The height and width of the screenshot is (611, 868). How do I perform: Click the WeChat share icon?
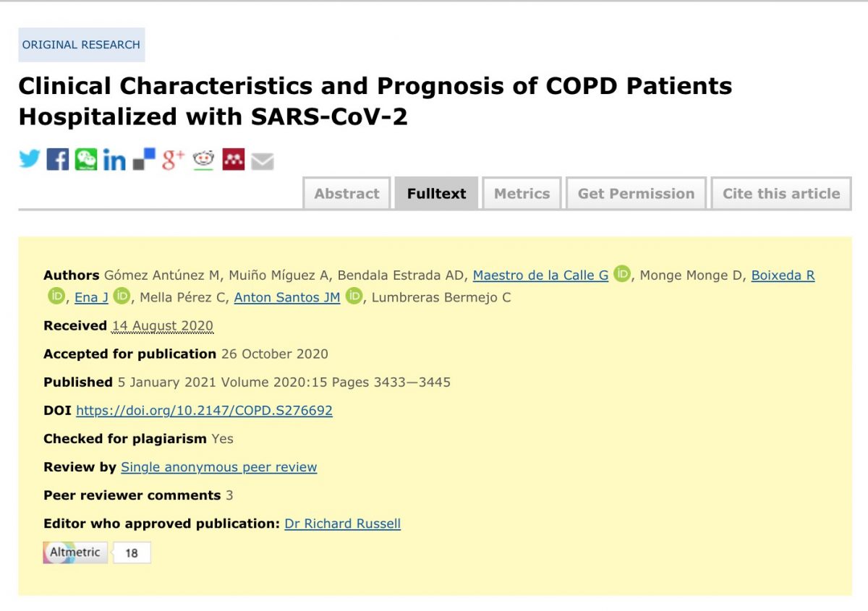86,159
